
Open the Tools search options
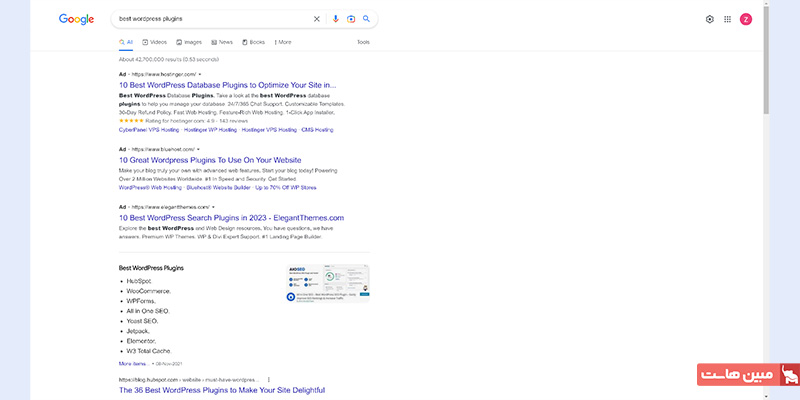[363, 42]
